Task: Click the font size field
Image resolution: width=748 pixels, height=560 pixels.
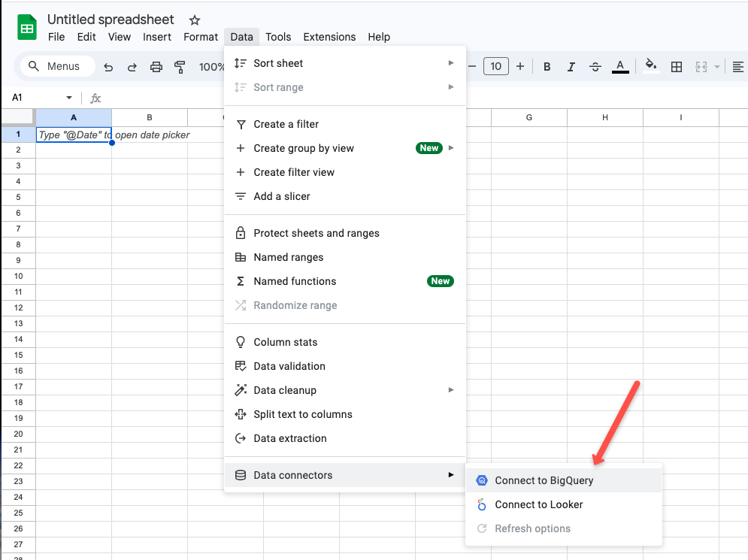Action: point(496,66)
